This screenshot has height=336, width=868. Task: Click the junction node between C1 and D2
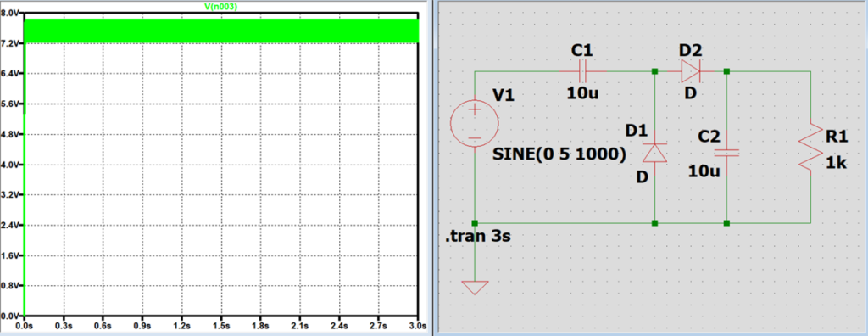pos(655,71)
